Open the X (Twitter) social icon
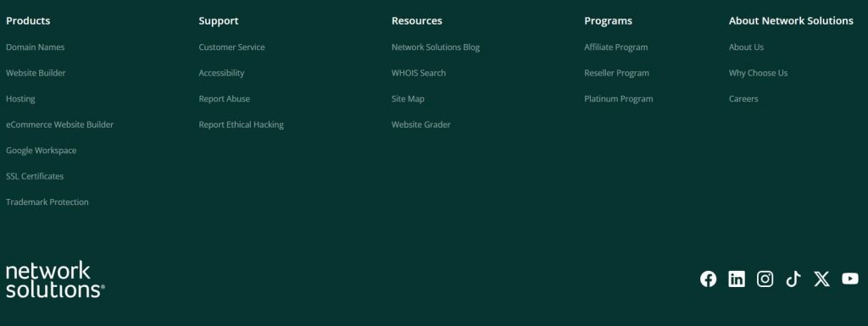Screen dimensions: 868x326 point(821,279)
